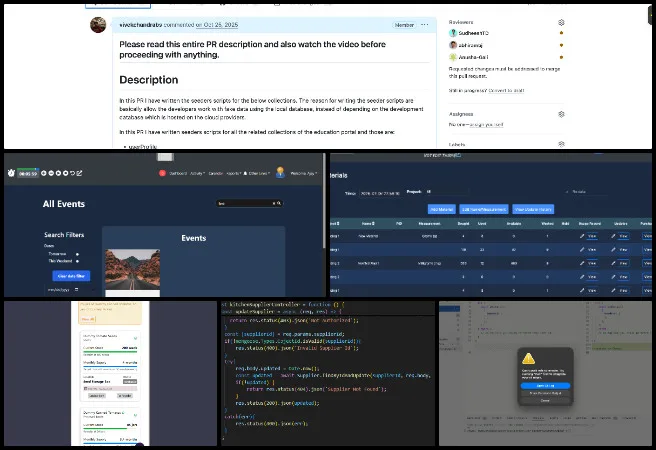Click the red notification icon in navbar
Image resolution: width=656 pixels, height=450 pixels.
(x=161, y=173)
